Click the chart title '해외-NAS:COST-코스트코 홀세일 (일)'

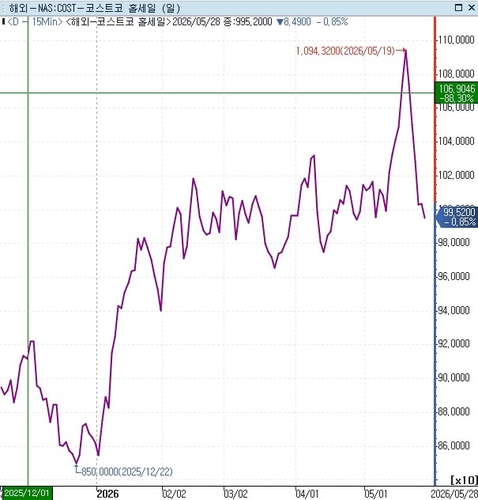pos(94,8)
